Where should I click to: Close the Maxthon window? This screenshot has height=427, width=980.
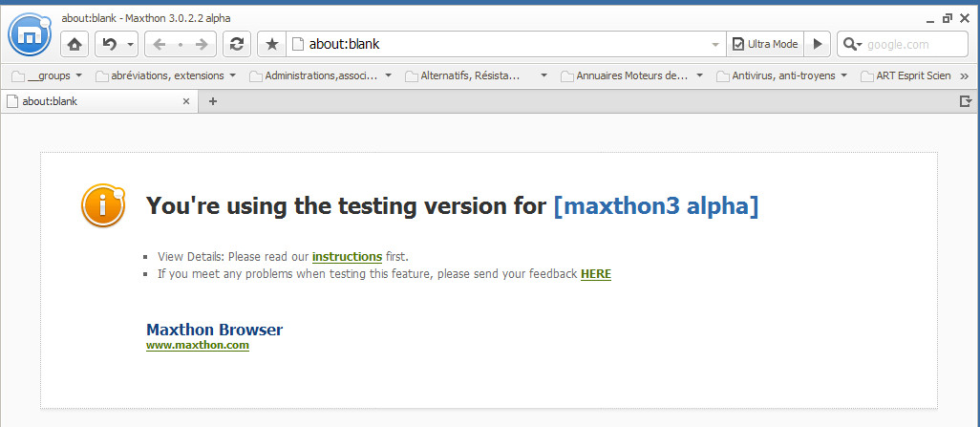(965, 19)
